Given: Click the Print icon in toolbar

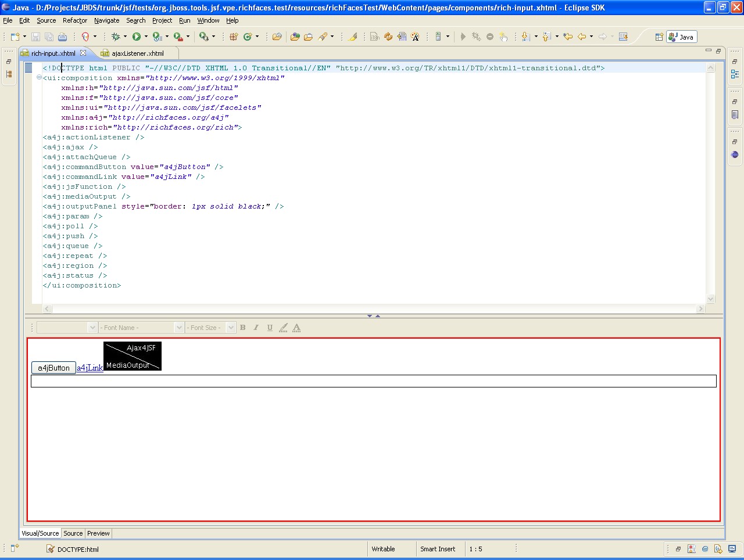Looking at the screenshot, I should (62, 37).
